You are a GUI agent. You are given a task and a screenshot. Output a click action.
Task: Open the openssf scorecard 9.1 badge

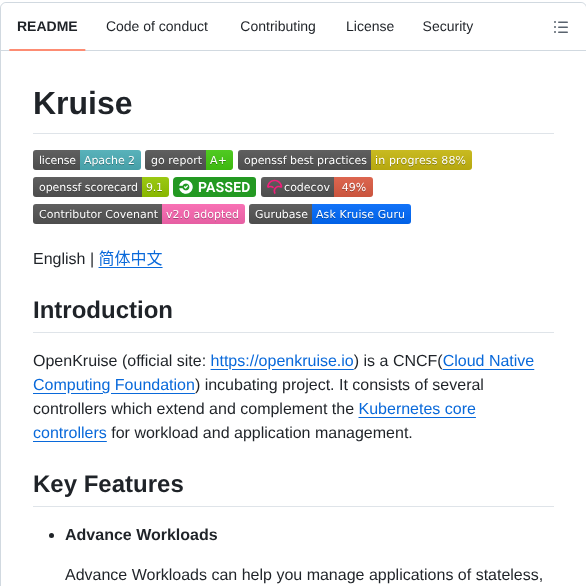coord(101,187)
